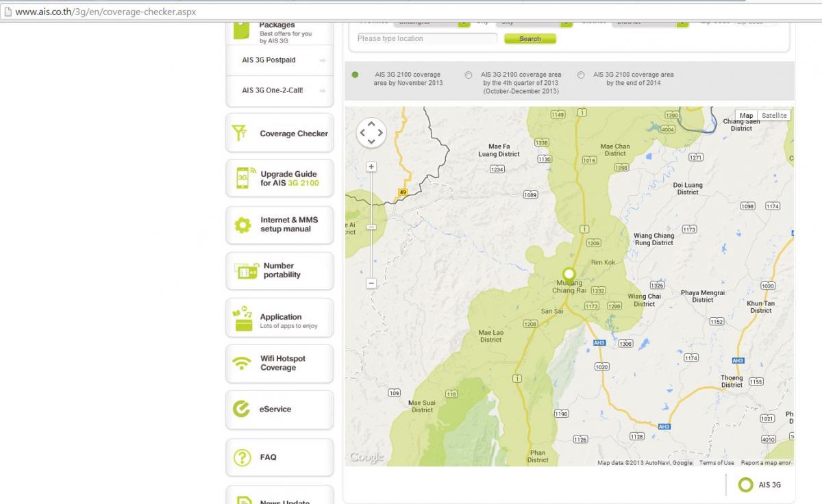This screenshot has width=822, height=504.
Task: Click the Wiang Chiang Rung District label
Action: (653, 239)
